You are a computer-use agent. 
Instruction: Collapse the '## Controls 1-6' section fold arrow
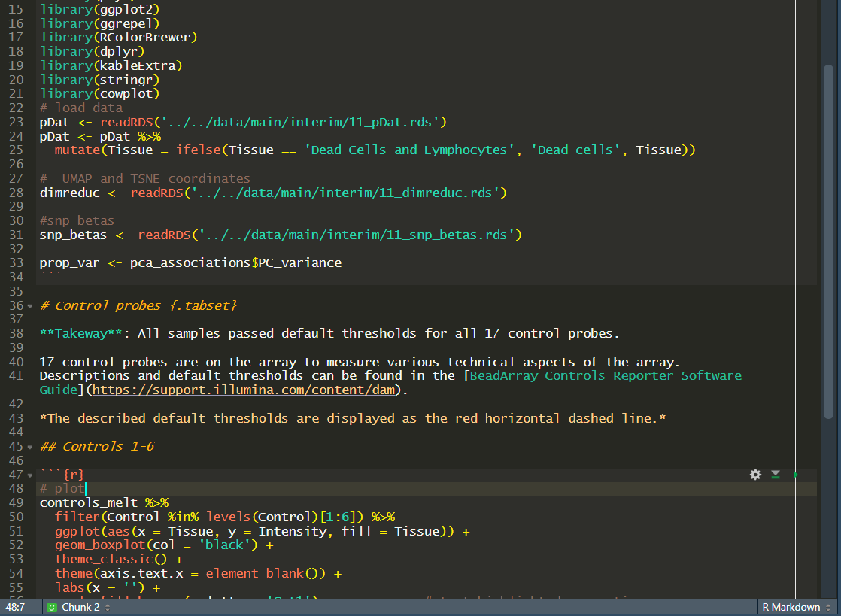tap(30, 447)
